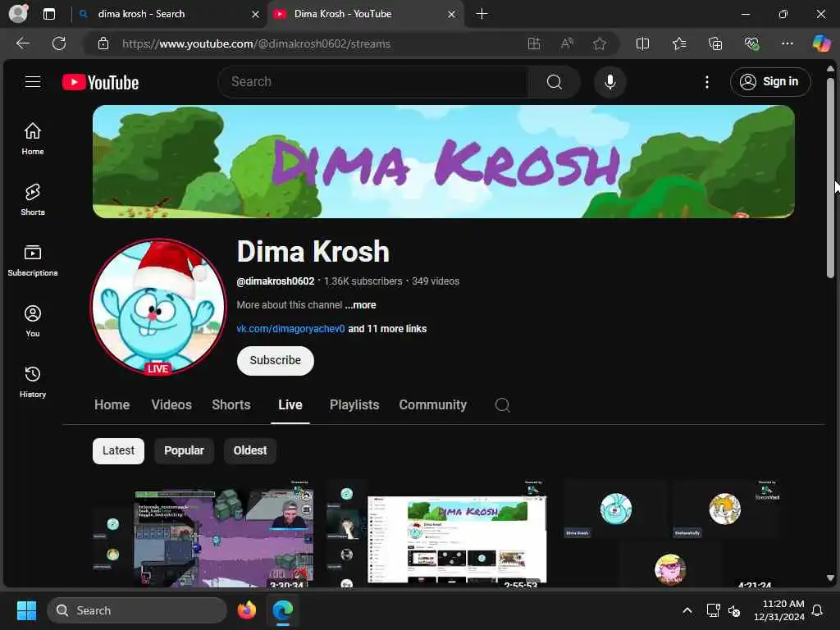
Task: Close the Dima Krosh YouTube tab
Action: point(452,15)
